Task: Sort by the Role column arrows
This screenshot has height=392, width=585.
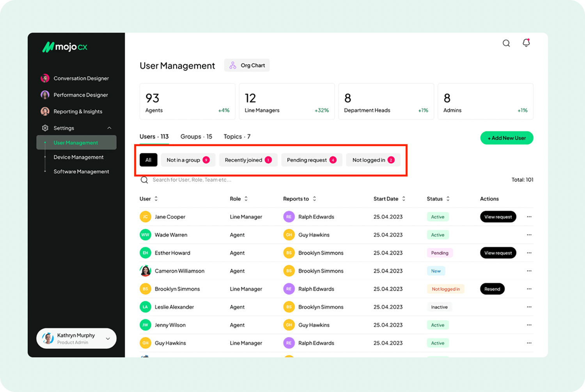Action: (246, 199)
